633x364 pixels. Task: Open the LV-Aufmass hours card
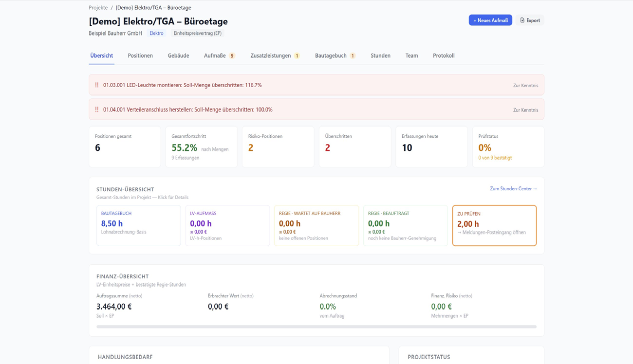pyautogui.click(x=227, y=225)
